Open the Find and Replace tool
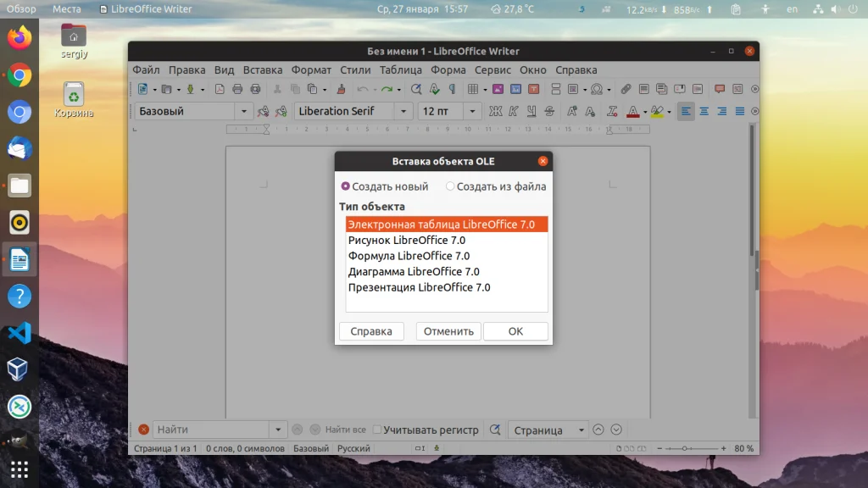The height and width of the screenshot is (488, 868). tap(417, 89)
